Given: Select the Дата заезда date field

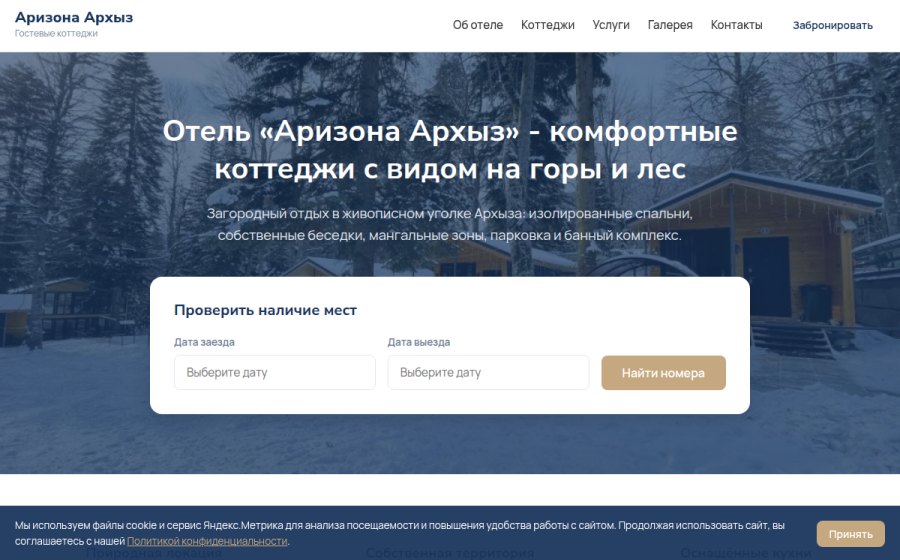Looking at the screenshot, I should pyautogui.click(x=275, y=372).
